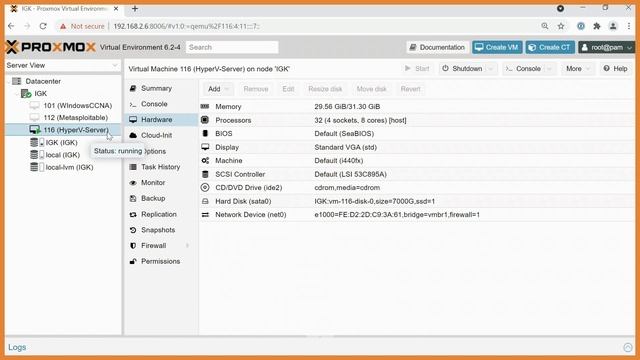
Task: Open the Monitor tab
Action: point(153,182)
